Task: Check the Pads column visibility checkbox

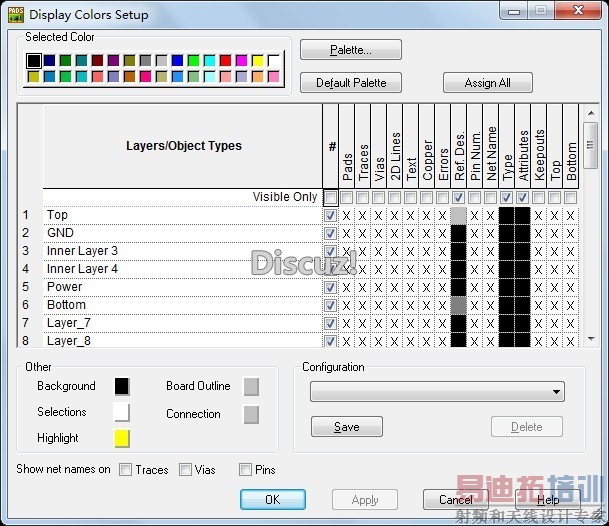Action: tap(346, 198)
